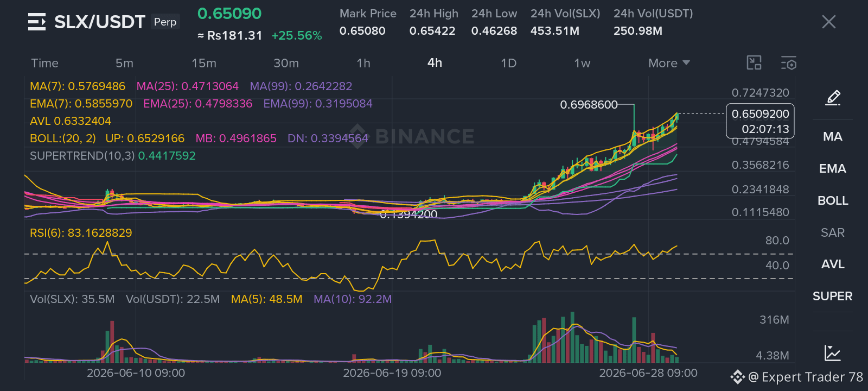Click the EMA(7) legend value
The image size is (868, 391).
tap(81, 104)
